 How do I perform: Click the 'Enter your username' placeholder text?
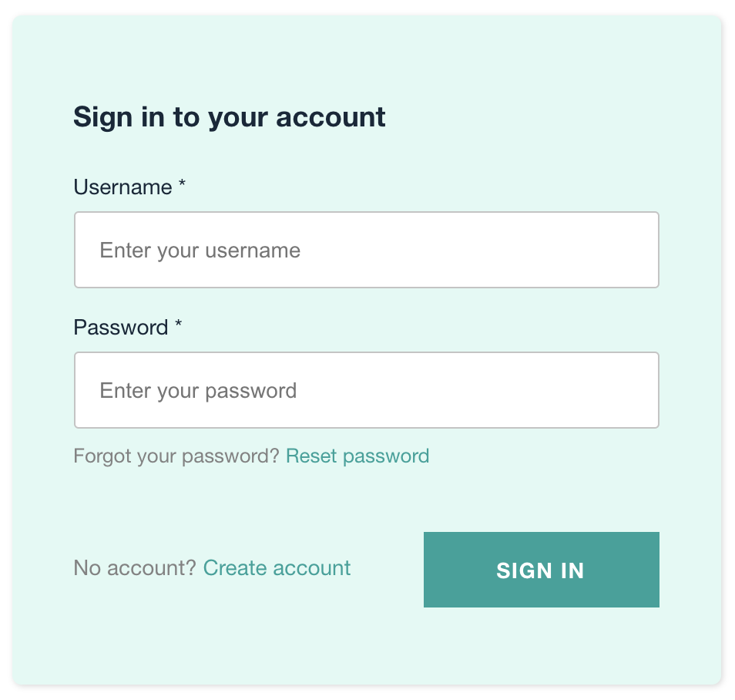click(200, 251)
